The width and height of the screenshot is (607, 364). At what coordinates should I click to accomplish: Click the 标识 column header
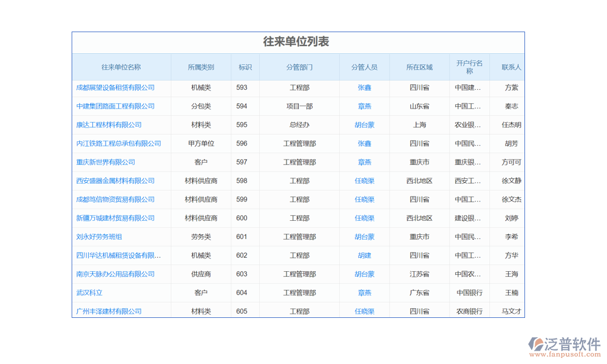click(x=245, y=67)
